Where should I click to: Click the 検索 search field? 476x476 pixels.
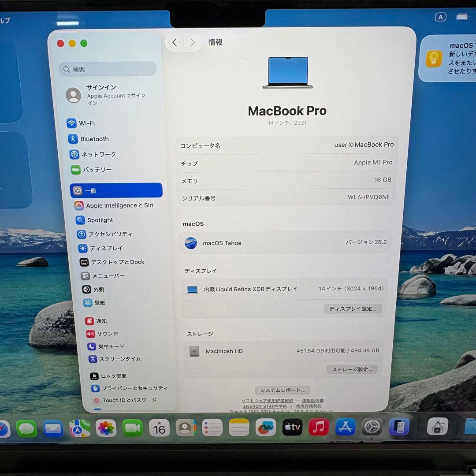point(108,69)
